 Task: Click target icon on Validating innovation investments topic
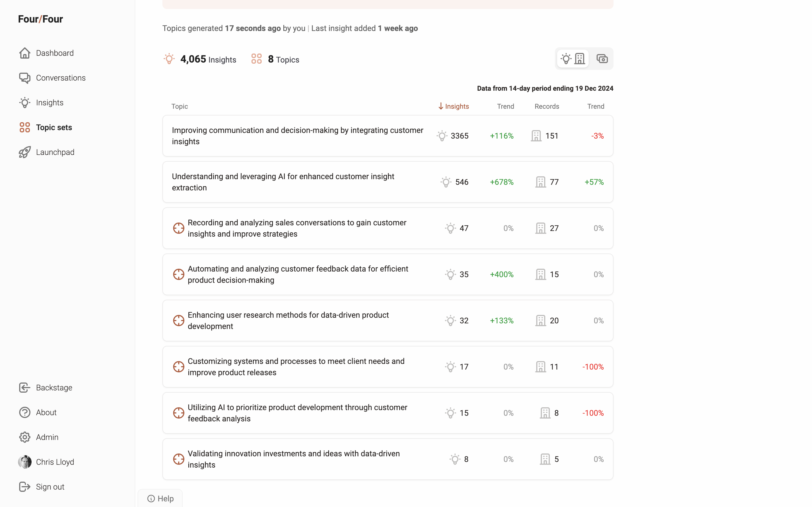[178, 459]
